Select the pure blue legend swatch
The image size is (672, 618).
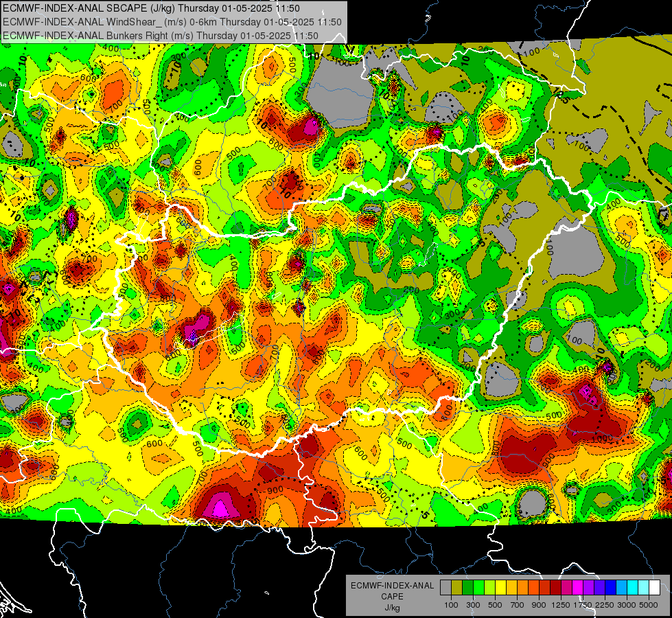point(611,588)
